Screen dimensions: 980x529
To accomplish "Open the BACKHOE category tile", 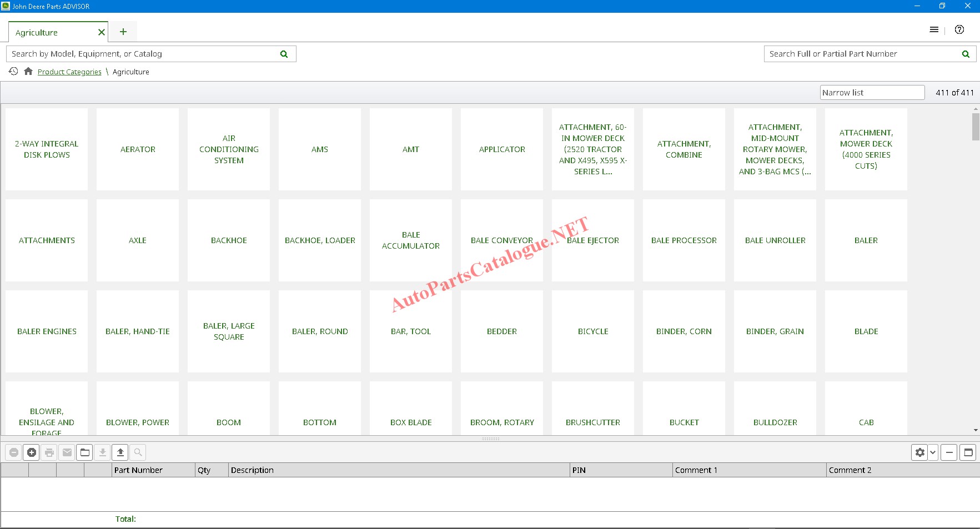I will (x=229, y=240).
